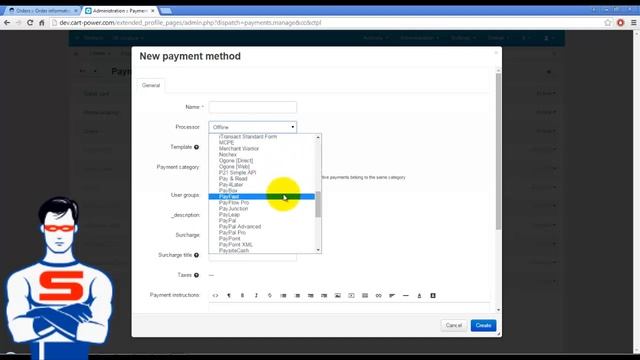Click scroll-up arrow of processor list
The image size is (640, 360).
(318, 138)
